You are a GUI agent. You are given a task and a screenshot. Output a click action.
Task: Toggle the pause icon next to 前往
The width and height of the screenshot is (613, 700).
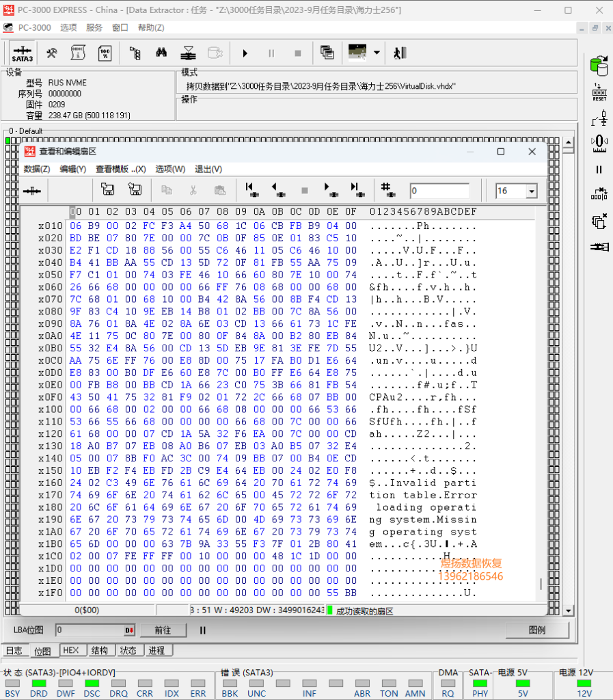202,630
